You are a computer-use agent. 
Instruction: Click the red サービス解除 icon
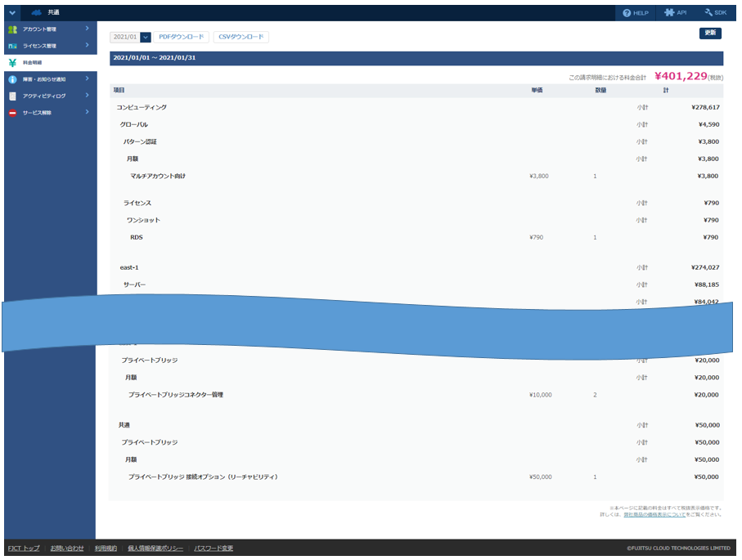pyautogui.click(x=12, y=113)
